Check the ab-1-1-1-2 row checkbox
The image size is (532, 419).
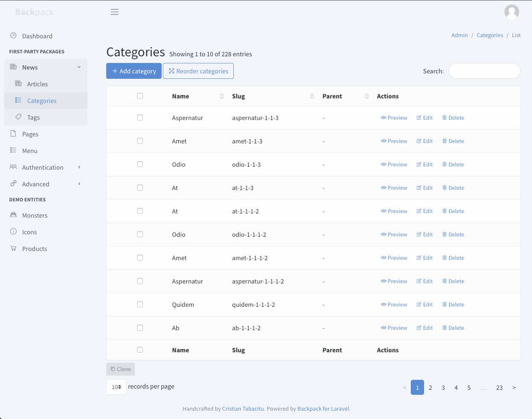(x=140, y=328)
